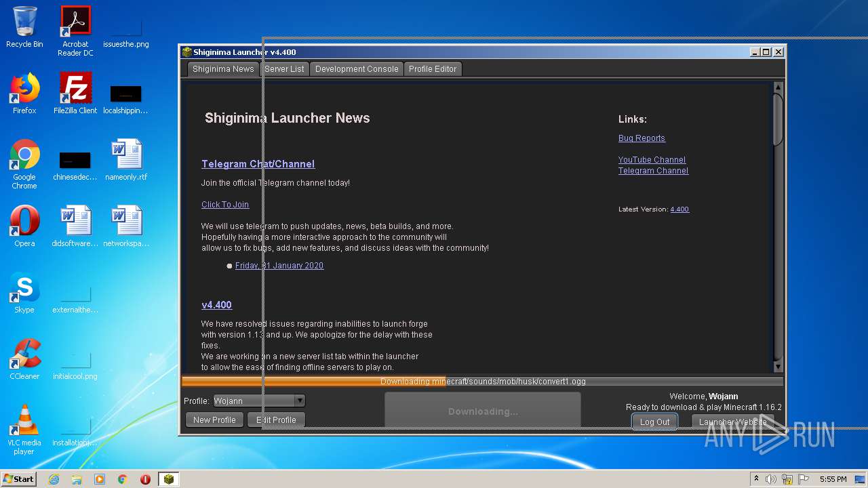This screenshot has height=488, width=868.
Task: Click the news panel scrollbar thumb
Action: (x=778, y=119)
